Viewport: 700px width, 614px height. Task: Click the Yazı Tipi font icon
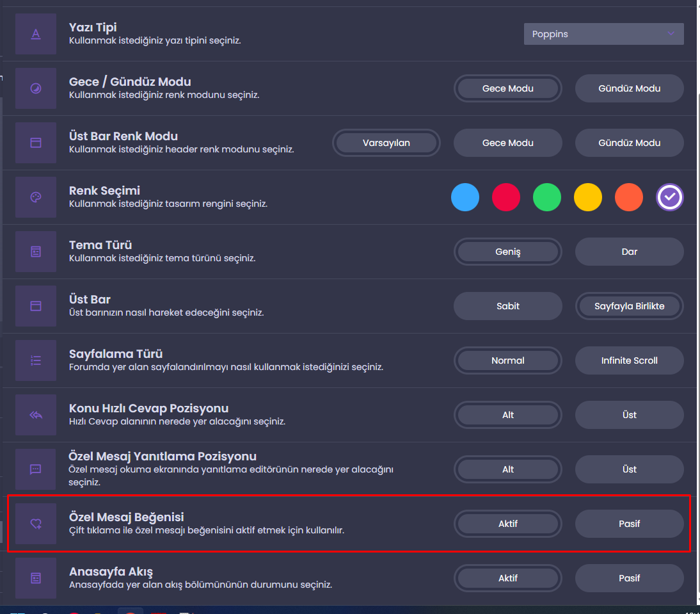[x=36, y=34]
